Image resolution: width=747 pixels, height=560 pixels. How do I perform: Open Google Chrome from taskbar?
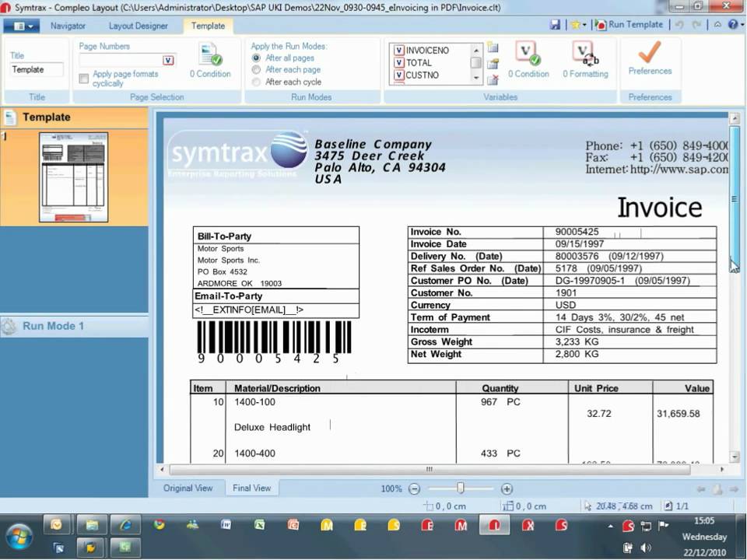click(x=159, y=525)
